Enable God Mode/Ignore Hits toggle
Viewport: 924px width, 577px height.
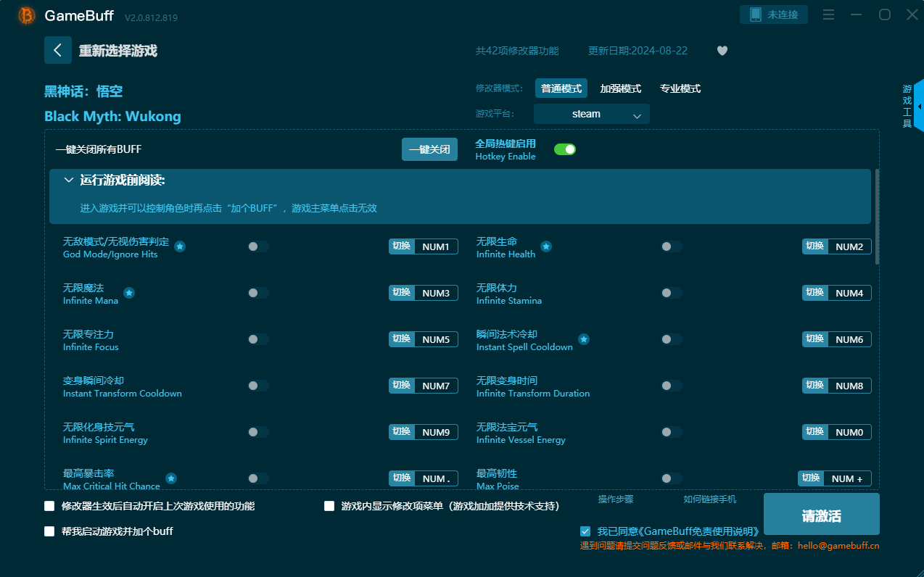tap(258, 246)
